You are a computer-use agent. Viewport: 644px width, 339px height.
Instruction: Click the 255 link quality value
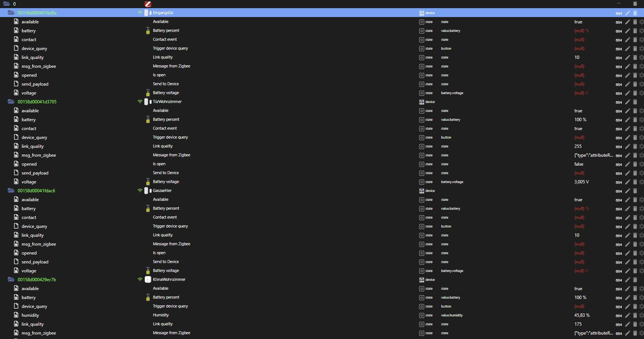click(578, 146)
